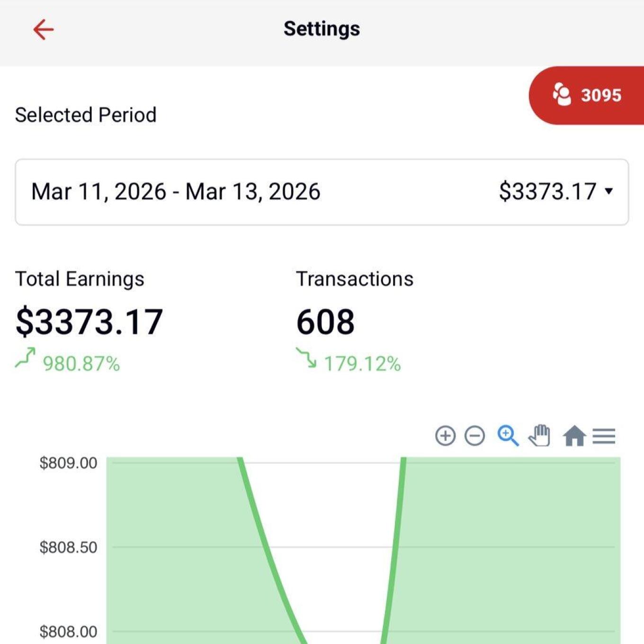Activate the hand panning tool

[540, 436]
